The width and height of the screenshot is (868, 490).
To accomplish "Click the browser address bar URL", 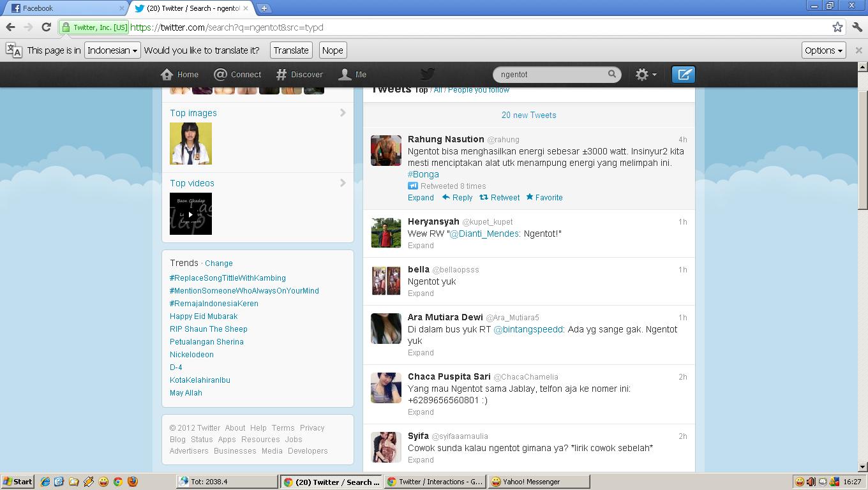I will point(227,27).
